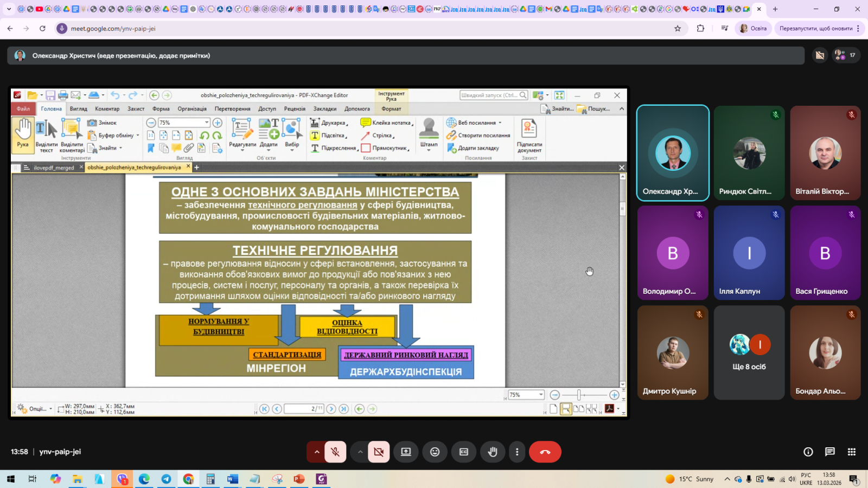
Task: Open the emoji reactions panel
Action: pos(435,452)
